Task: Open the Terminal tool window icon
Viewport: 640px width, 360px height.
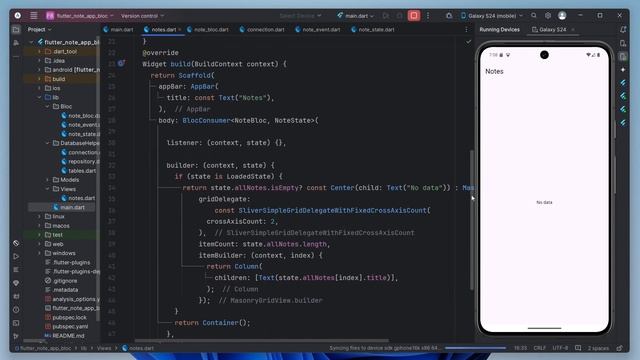Action: [x=16, y=323]
